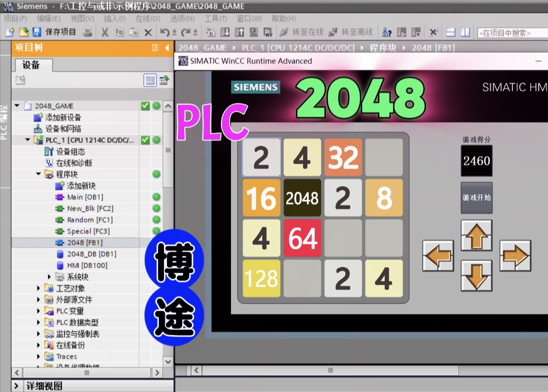Click the print icon in toolbar
Screen dimensions: 548x392
pyautogui.click(x=88, y=33)
